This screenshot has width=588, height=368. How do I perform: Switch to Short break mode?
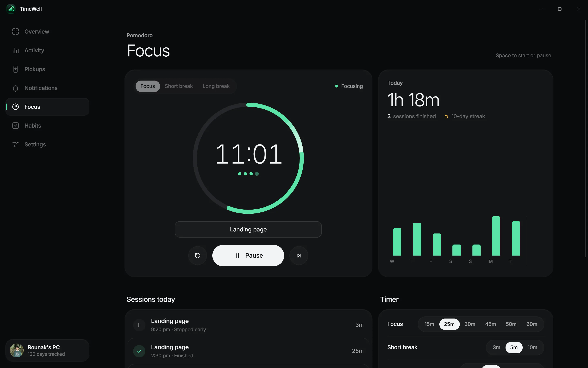(x=179, y=86)
